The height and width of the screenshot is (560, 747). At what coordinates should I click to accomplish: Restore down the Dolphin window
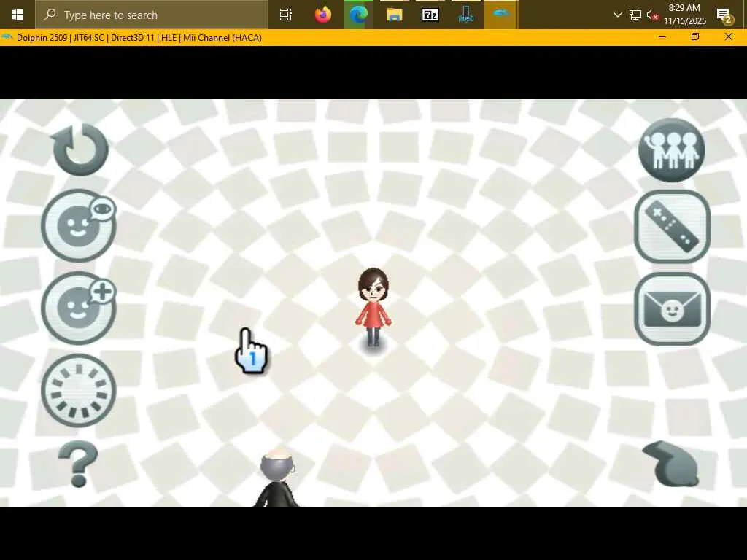point(695,37)
